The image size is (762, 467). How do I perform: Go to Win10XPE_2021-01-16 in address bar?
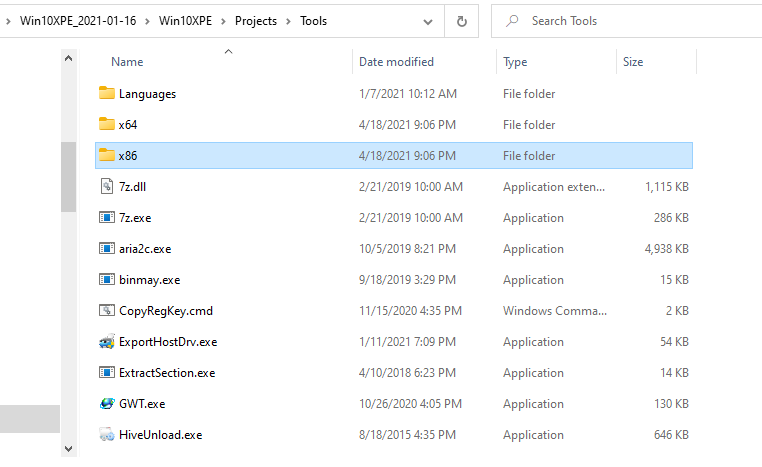[x=78, y=21]
